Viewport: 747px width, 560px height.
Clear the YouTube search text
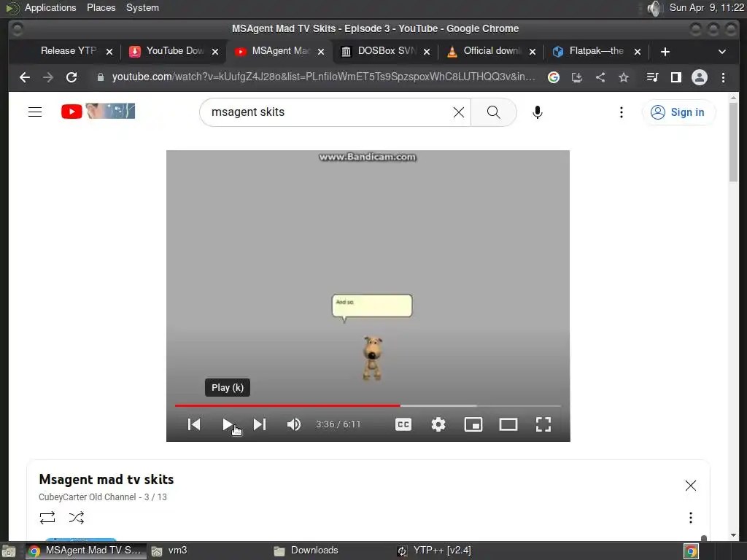(459, 112)
